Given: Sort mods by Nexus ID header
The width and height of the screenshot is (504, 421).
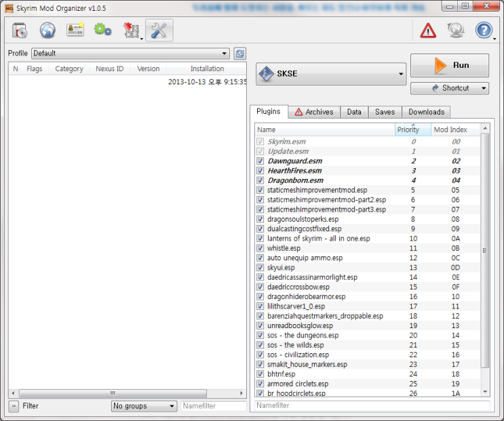Looking at the screenshot, I should click(x=110, y=68).
